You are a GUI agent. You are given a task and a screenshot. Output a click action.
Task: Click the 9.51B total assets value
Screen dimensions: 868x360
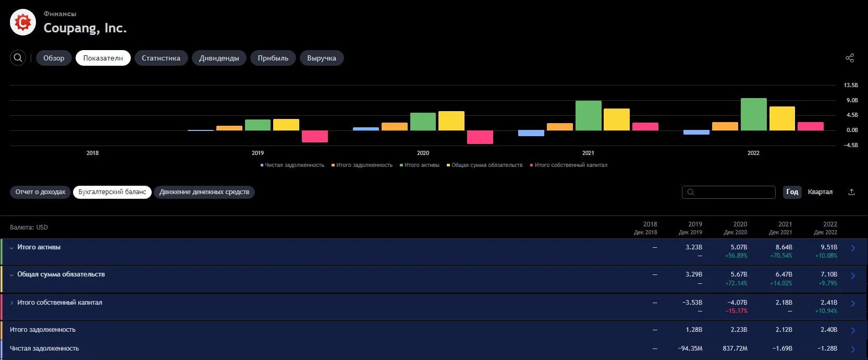pyautogui.click(x=829, y=247)
